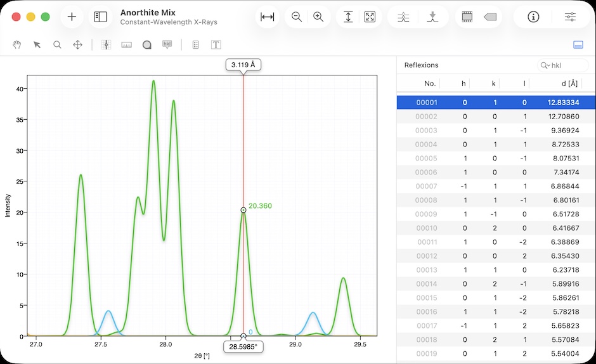Activate the hkl label tool
This screenshot has height=364, width=596.
(x=167, y=45)
